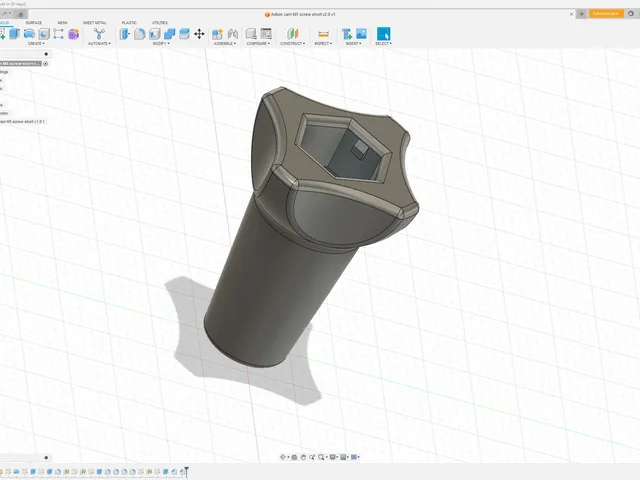
Task: Open the Automate branching icon
Action: (99, 34)
